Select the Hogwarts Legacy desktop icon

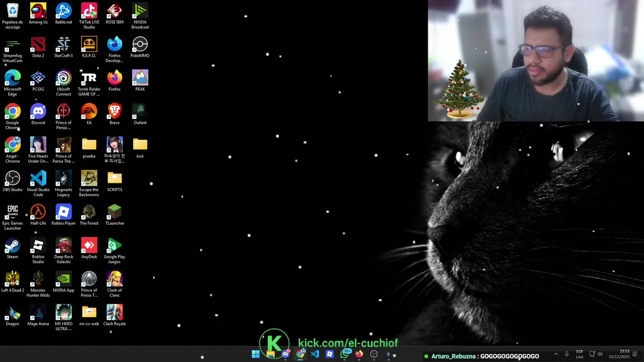point(63,184)
